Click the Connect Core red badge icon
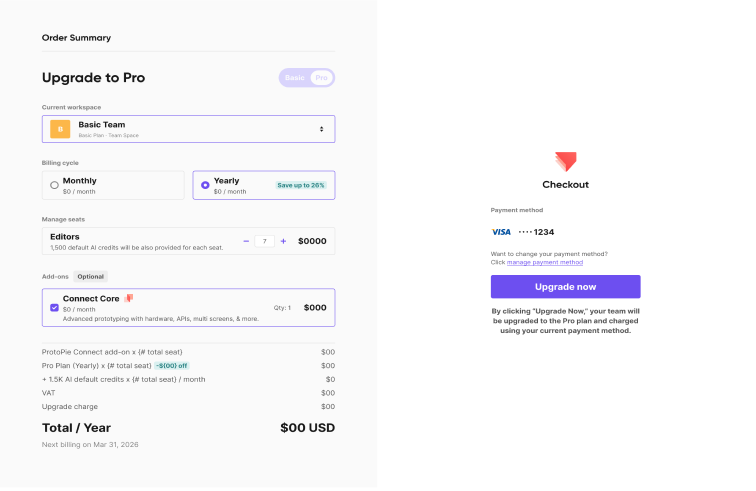 tap(129, 299)
